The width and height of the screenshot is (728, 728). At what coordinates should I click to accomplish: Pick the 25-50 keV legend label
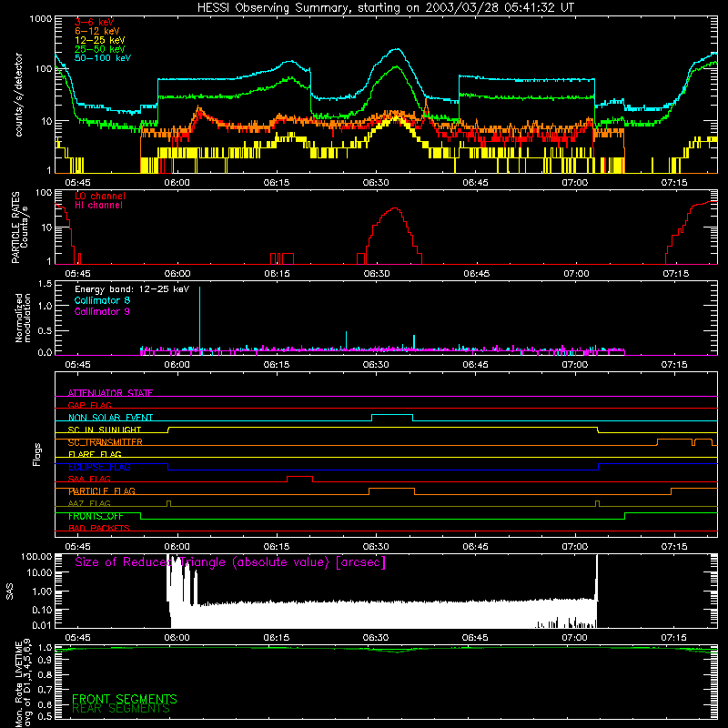(x=99, y=49)
